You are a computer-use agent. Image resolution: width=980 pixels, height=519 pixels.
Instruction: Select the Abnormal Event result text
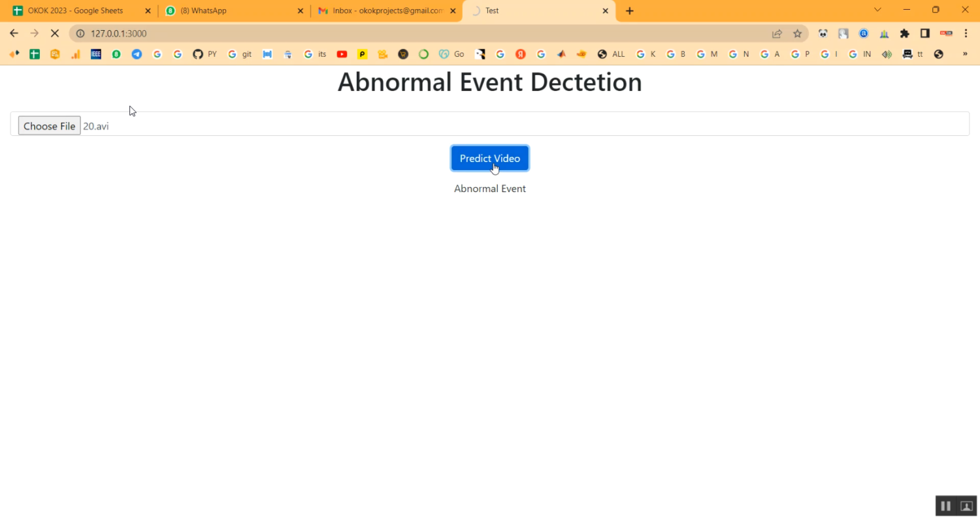pos(490,189)
